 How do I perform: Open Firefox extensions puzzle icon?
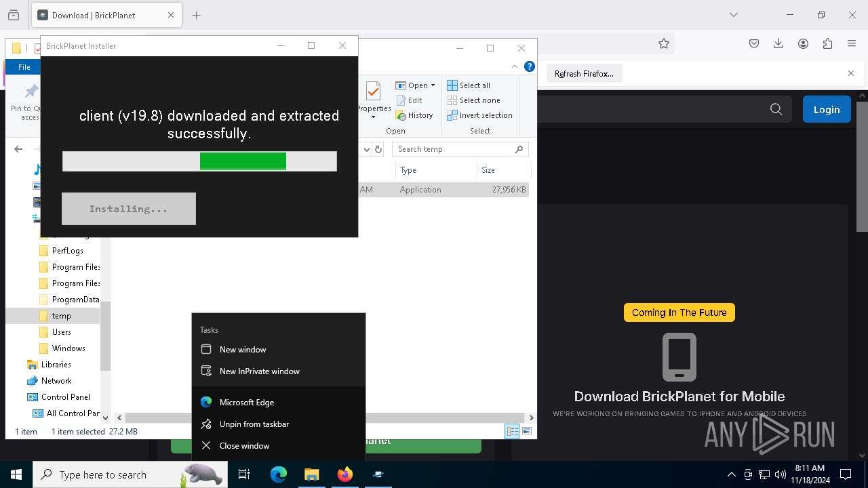coord(827,43)
